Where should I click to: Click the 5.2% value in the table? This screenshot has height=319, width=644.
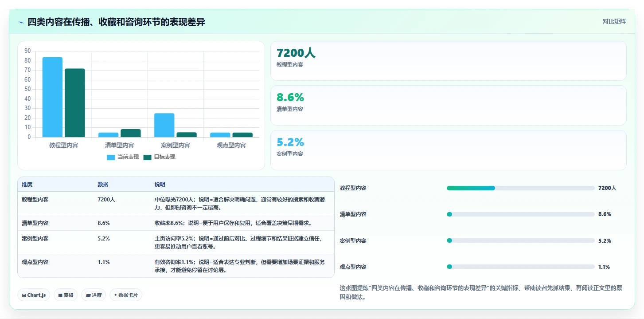[x=104, y=239]
